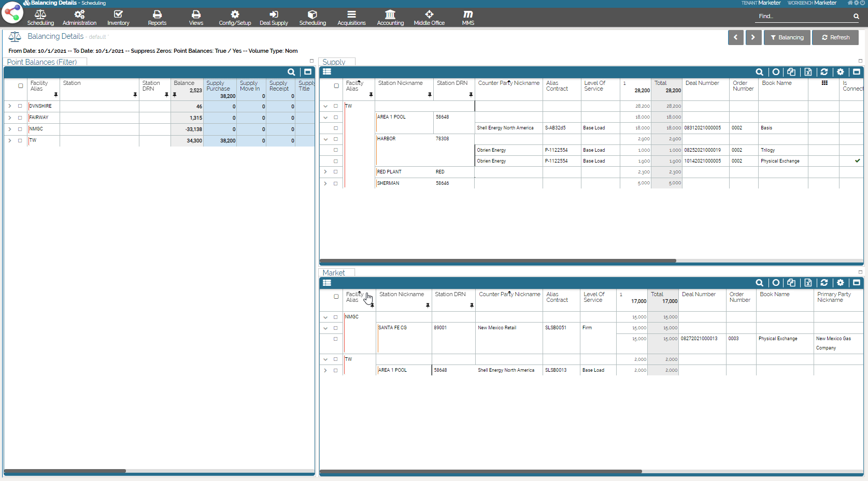Click the Market panel copy icon

coord(791,283)
